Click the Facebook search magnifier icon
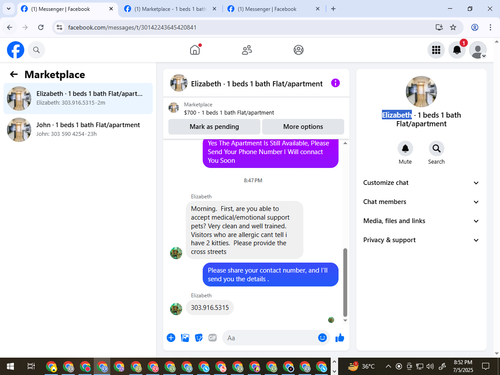 tap(36, 50)
